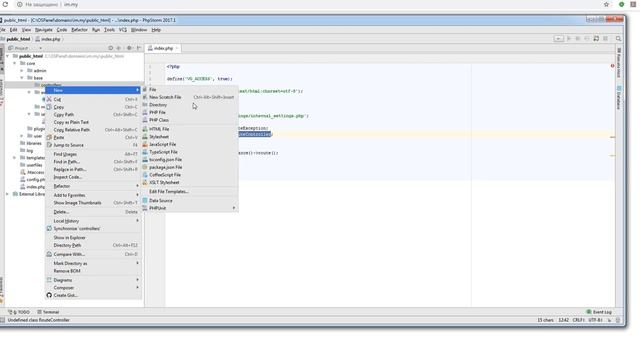
Task: Click the XSLT Stylesheet icon in submenu
Action: 145,182
